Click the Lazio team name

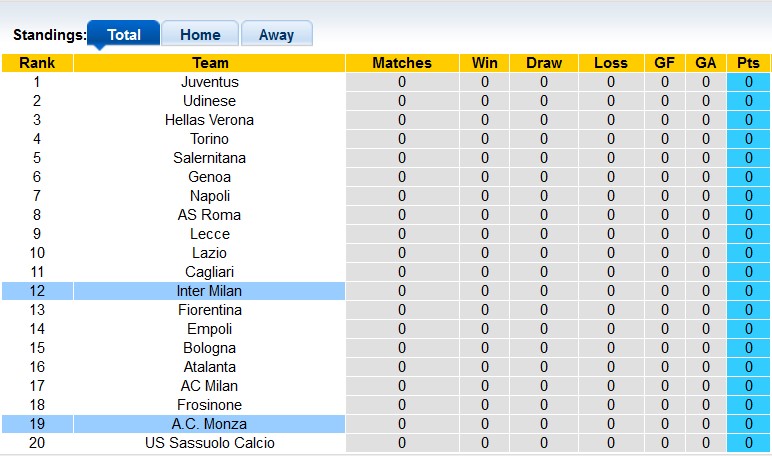pyautogui.click(x=210, y=253)
